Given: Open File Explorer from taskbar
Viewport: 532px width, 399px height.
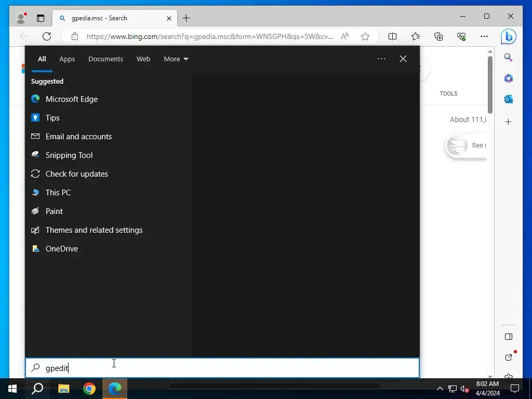Looking at the screenshot, I should pos(63,389).
